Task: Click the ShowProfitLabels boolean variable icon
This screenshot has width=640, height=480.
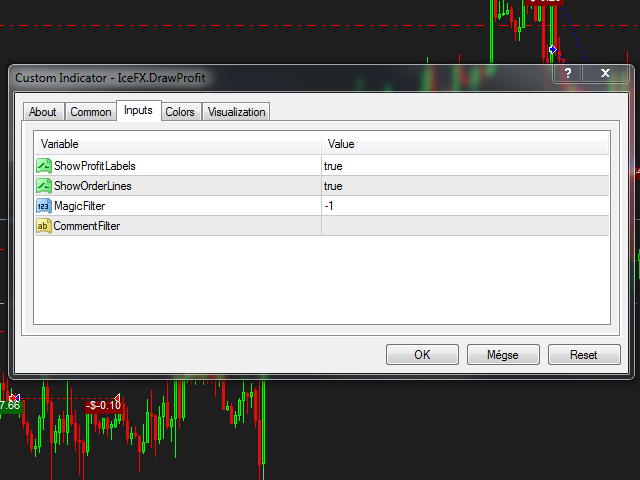Action: click(44, 166)
